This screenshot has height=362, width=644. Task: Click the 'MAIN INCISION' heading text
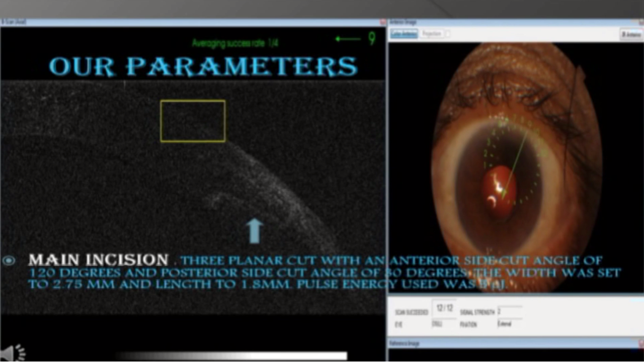(98, 260)
